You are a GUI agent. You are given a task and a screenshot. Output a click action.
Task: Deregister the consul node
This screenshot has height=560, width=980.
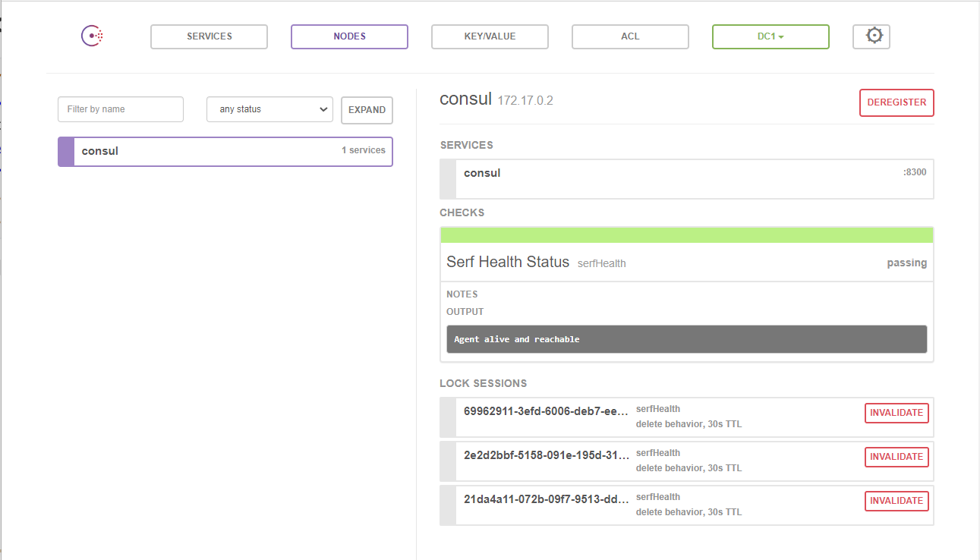[x=896, y=102]
